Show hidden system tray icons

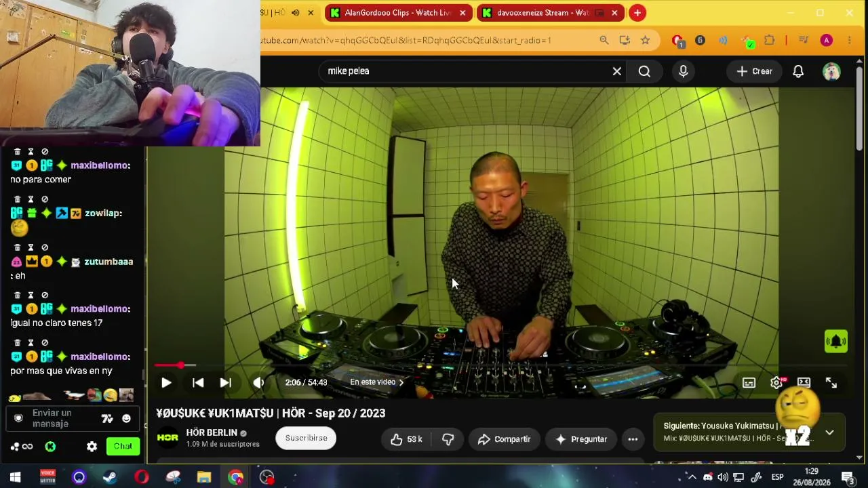pos(692,477)
